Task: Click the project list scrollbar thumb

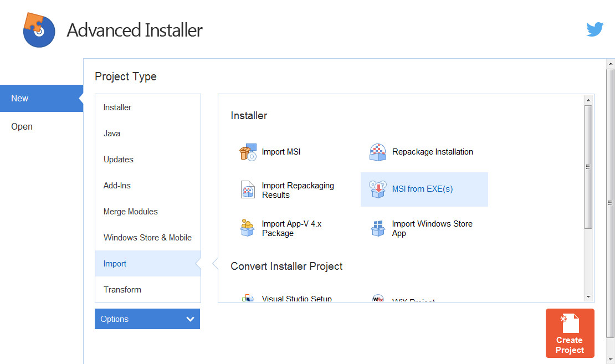Action: [x=588, y=167]
